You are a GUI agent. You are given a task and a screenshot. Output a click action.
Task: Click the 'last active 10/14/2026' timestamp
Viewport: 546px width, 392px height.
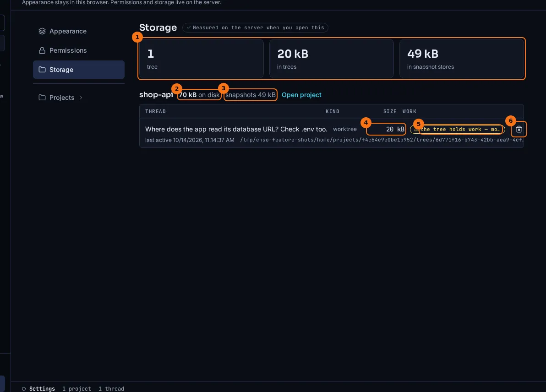tap(190, 140)
